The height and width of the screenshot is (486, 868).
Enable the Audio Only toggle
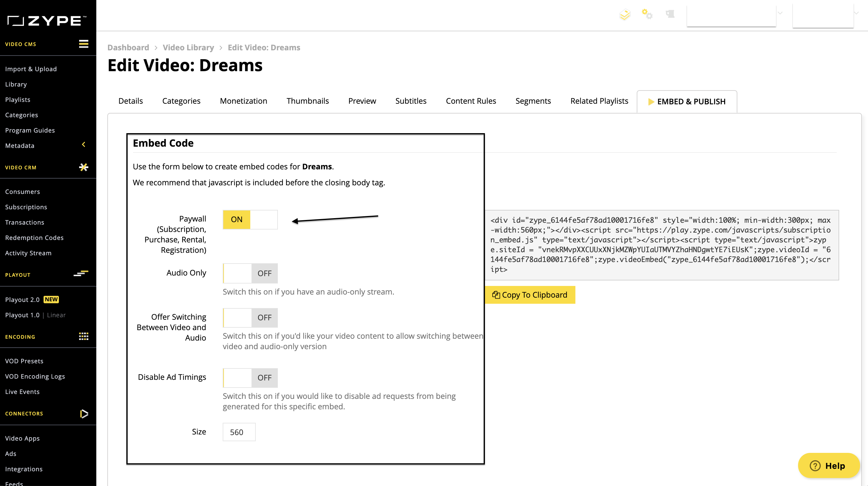point(250,273)
